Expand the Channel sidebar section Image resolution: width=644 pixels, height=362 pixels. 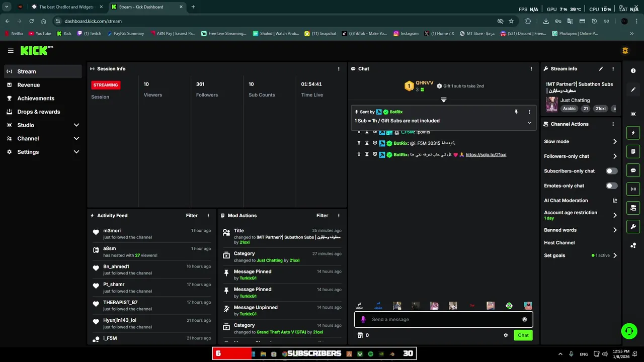click(76, 138)
